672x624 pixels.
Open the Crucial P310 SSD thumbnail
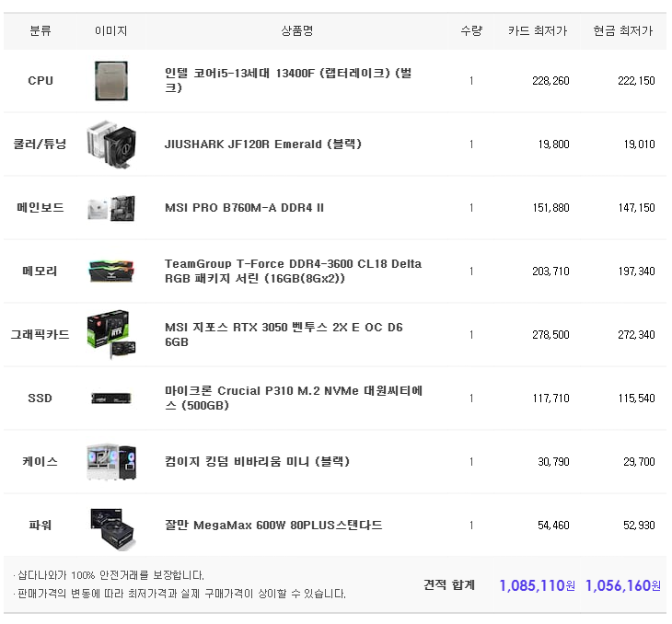click(111, 399)
